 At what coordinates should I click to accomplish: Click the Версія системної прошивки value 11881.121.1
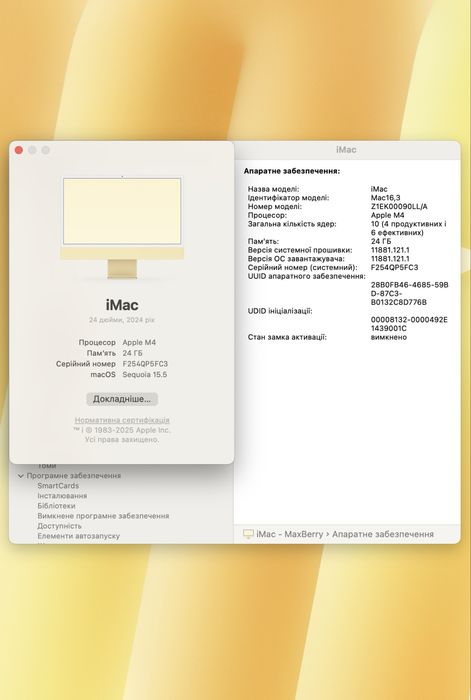click(x=390, y=250)
